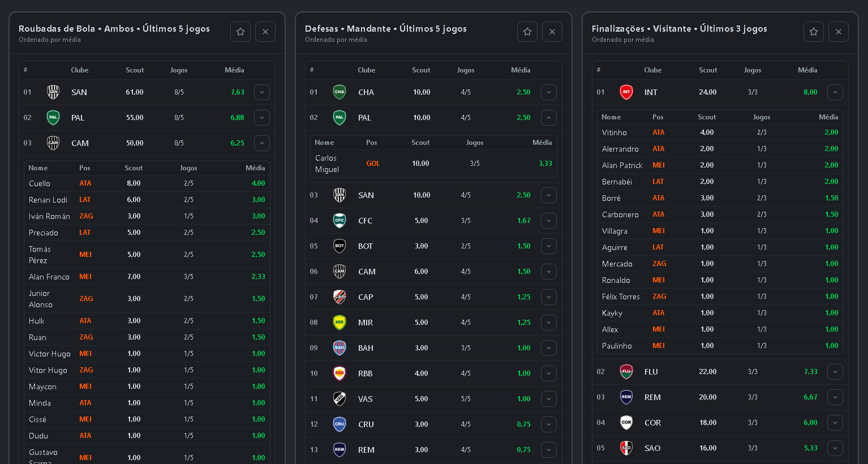This screenshot has height=464, width=868.
Task: Collapse the INT players list
Action: [x=835, y=92]
